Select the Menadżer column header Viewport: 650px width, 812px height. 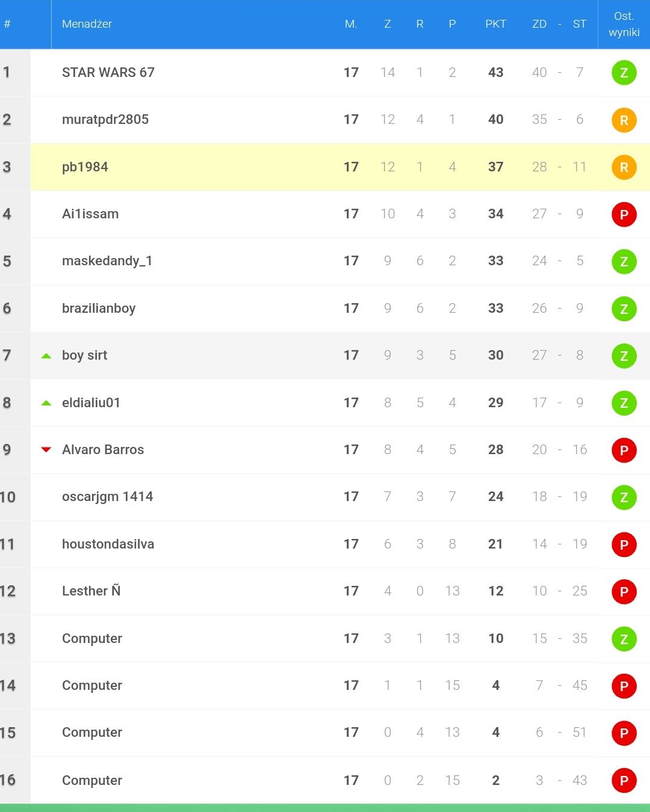click(87, 24)
